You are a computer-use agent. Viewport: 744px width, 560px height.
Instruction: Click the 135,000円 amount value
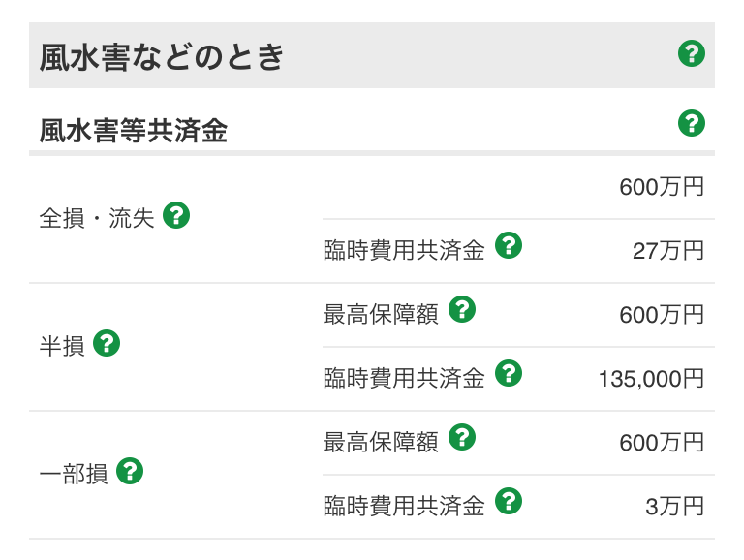651,378
